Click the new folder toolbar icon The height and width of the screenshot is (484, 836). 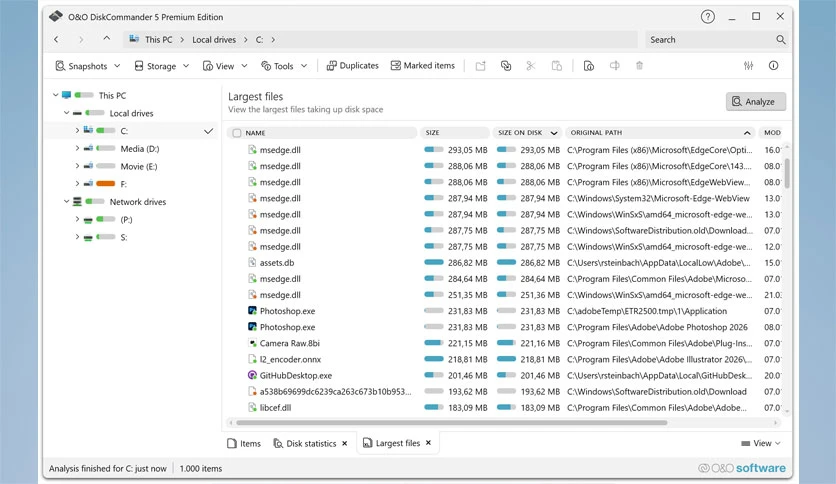(480, 66)
